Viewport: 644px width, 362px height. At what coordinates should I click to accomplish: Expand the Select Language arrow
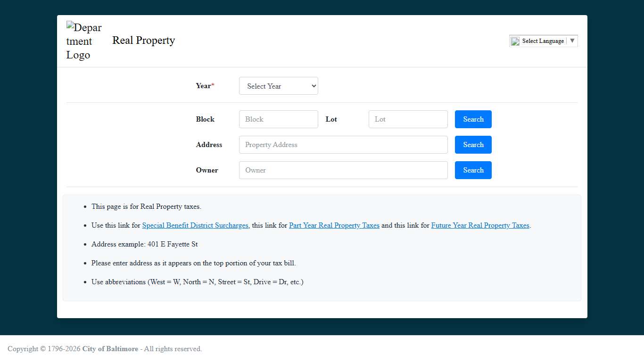(x=572, y=41)
